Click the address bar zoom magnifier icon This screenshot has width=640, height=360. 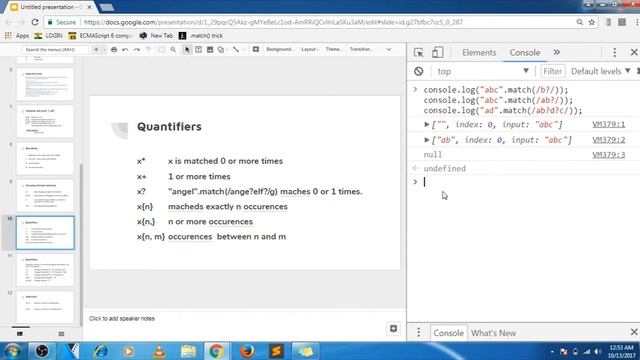[580, 22]
